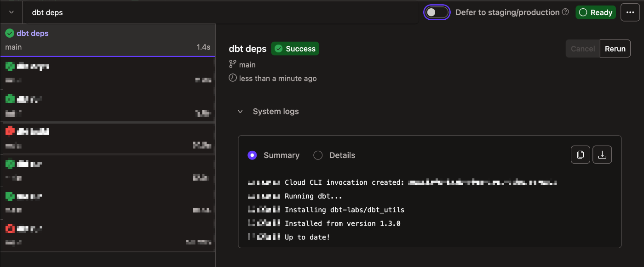Click the clock icon beside less than a minute ago
Viewport: 644px width, 267px height.
tap(233, 78)
